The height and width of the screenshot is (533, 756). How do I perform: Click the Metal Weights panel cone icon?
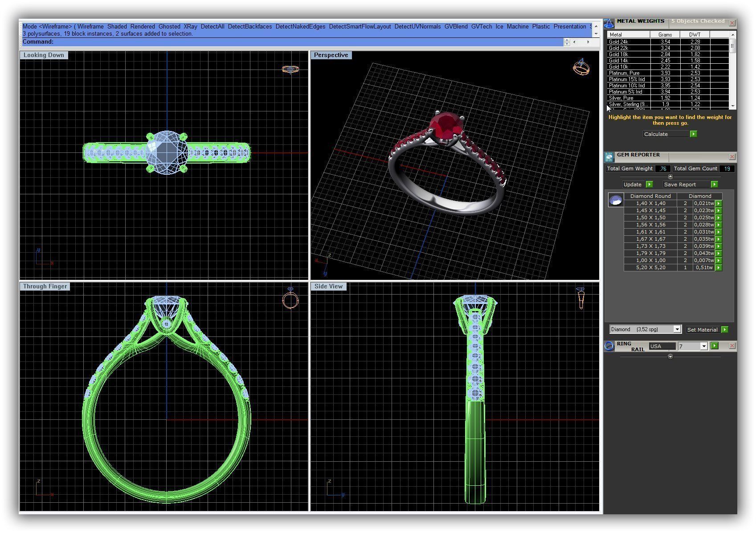(609, 23)
